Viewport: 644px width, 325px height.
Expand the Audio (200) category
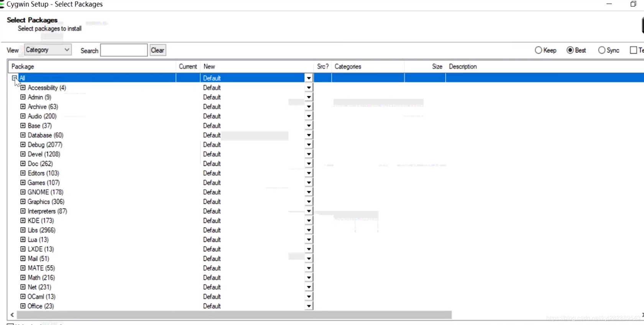(x=23, y=116)
